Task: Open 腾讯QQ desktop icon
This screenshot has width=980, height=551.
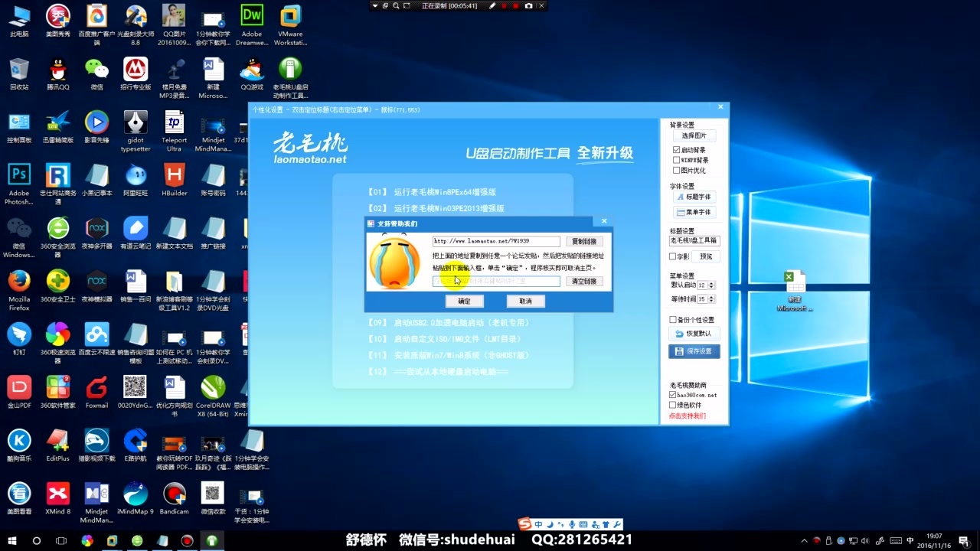Action: 58,74
